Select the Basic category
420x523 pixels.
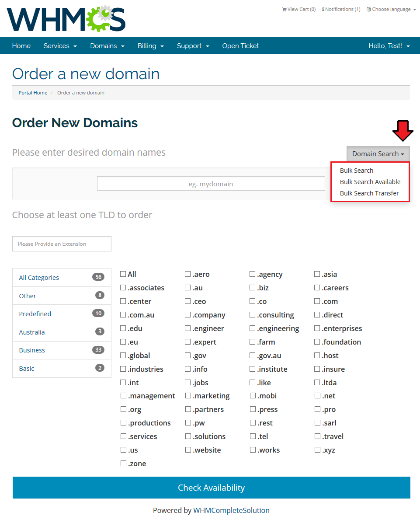click(62, 369)
